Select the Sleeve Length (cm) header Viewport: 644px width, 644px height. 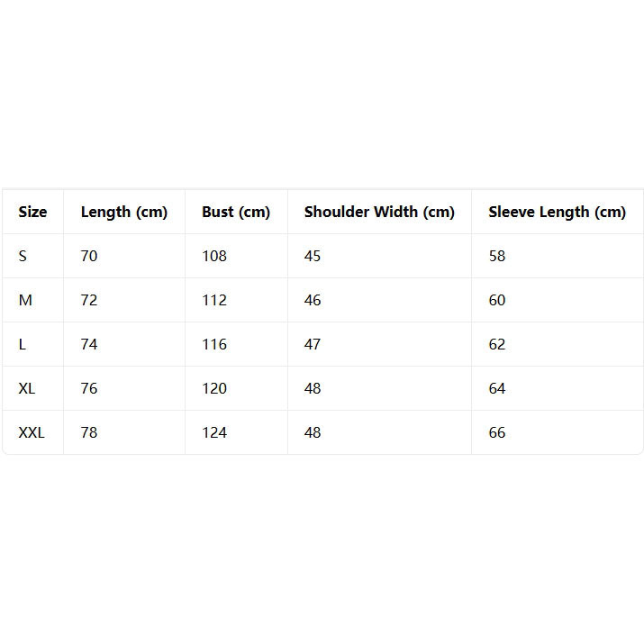pyautogui.click(x=557, y=213)
